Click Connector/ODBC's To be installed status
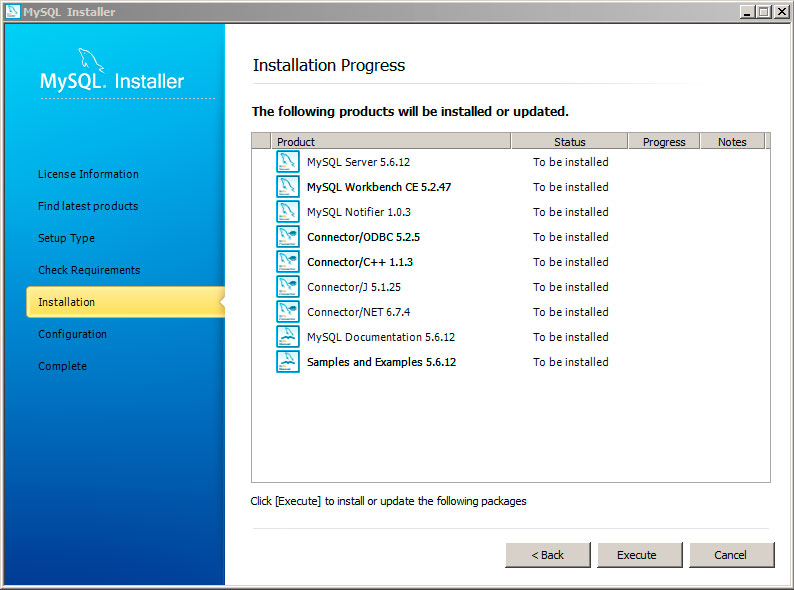The width and height of the screenshot is (794, 590). (x=571, y=237)
